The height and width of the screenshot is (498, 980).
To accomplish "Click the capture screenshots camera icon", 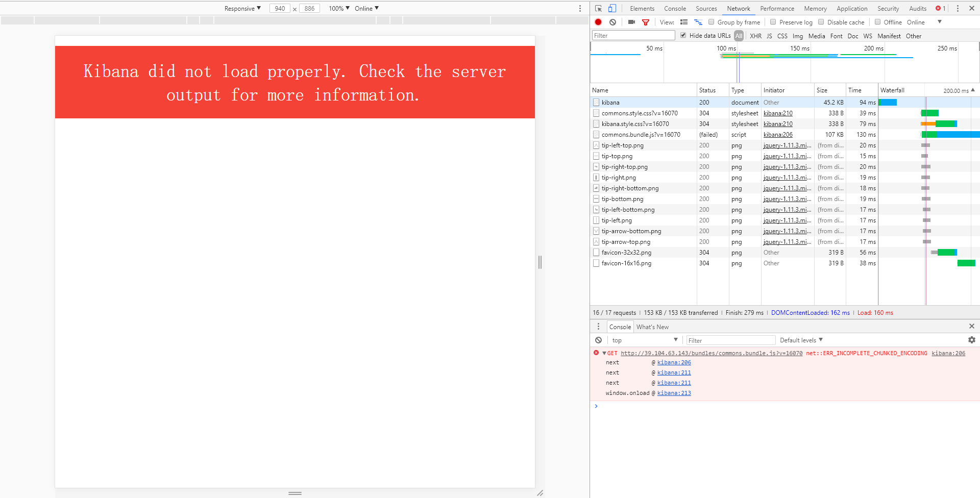I will click(631, 22).
